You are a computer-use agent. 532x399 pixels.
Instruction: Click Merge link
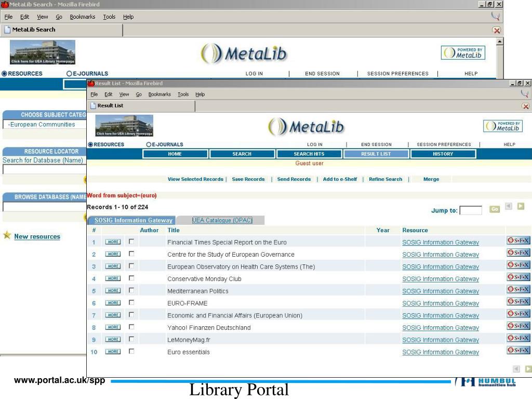pos(431,179)
